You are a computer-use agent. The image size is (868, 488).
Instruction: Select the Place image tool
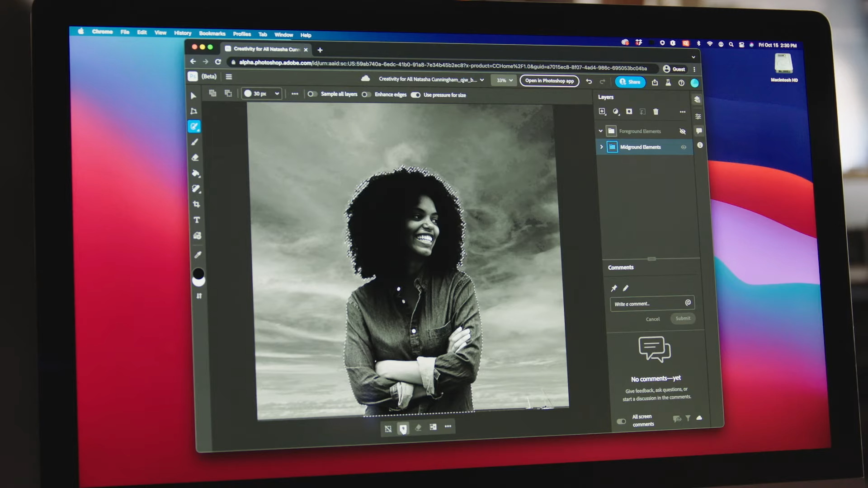point(198,235)
